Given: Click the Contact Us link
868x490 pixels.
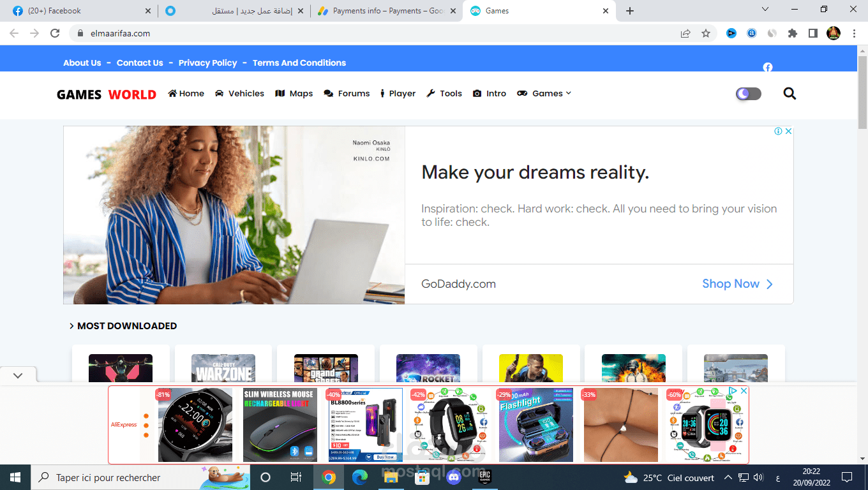Looking at the screenshot, I should (140, 63).
